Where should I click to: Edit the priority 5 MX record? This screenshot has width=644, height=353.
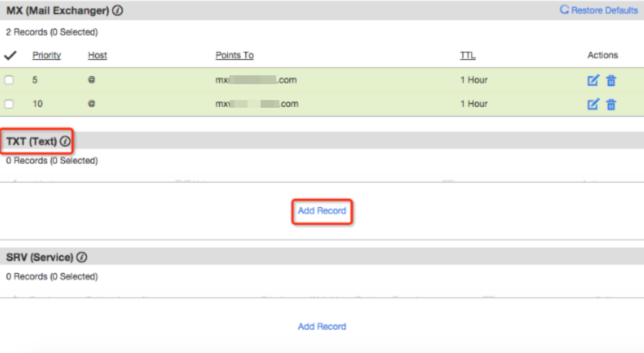[593, 80]
